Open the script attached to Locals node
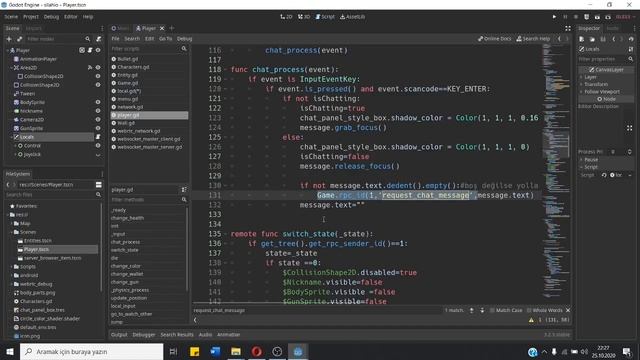Screen dimensions: 640x360 98,137
